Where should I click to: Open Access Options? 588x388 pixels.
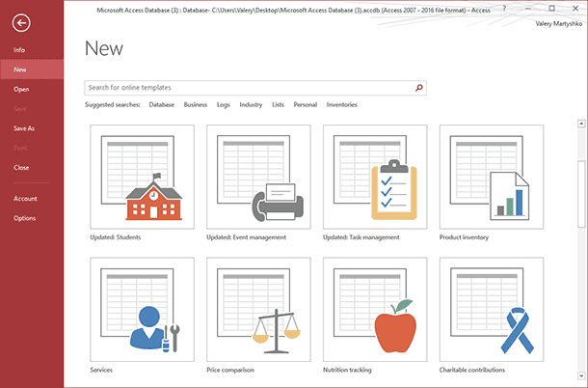[32, 218]
